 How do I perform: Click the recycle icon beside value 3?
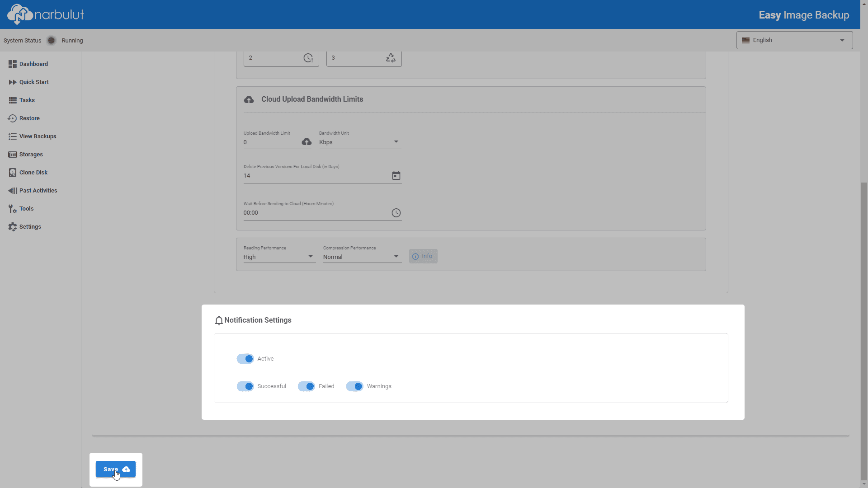(x=391, y=58)
